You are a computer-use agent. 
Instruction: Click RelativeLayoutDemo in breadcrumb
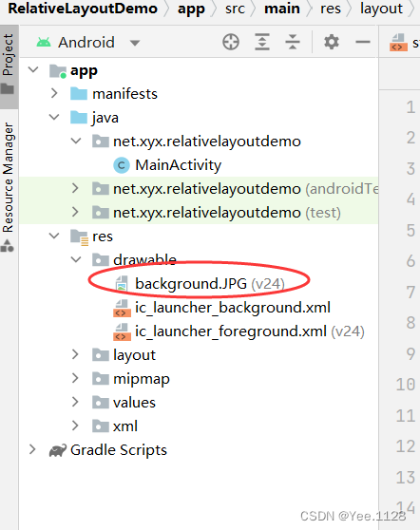83,9
